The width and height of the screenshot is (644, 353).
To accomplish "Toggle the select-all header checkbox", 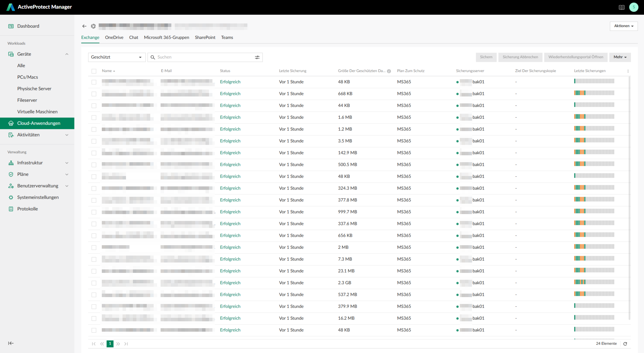I will pos(94,71).
